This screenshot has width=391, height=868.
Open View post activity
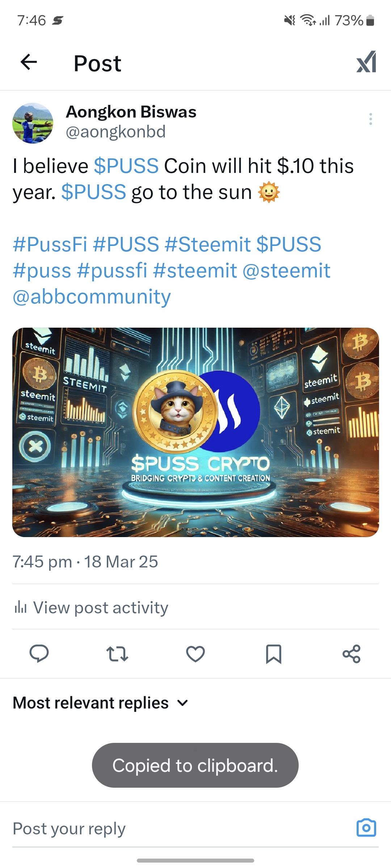coord(91,607)
